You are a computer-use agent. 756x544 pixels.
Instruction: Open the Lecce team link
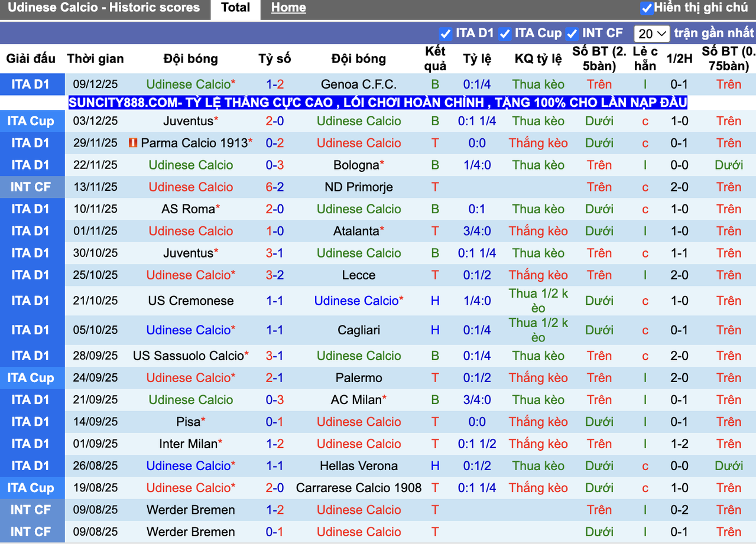(x=359, y=275)
